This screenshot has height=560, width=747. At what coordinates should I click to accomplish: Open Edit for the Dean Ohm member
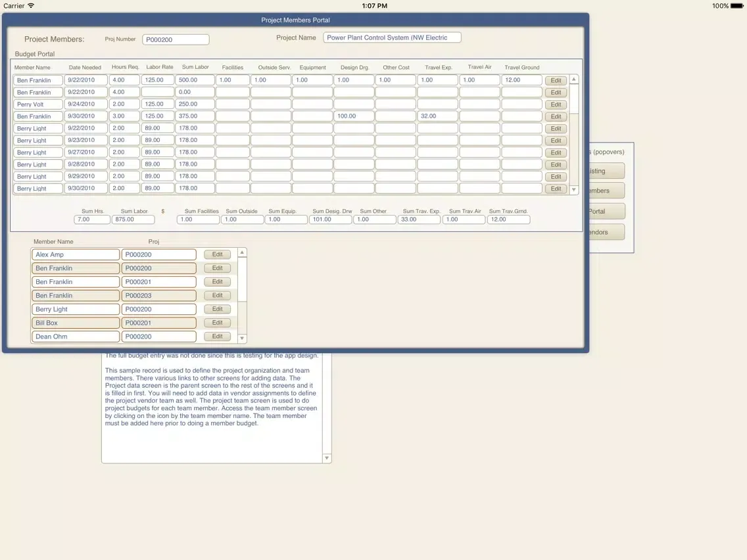coord(217,337)
